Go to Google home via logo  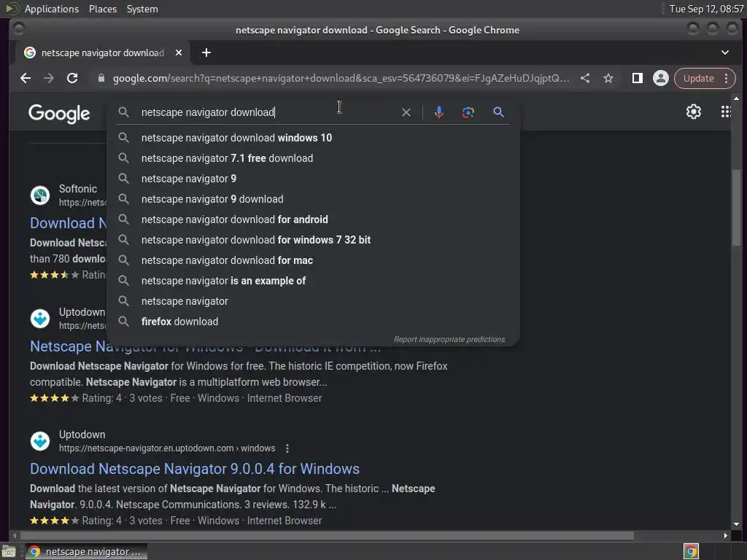59,114
